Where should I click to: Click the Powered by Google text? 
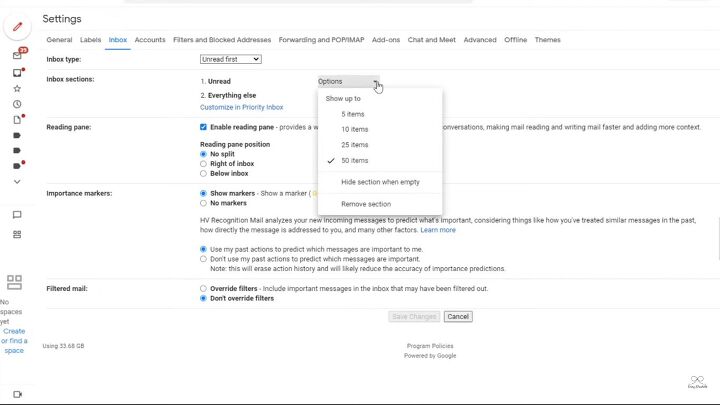430,356
